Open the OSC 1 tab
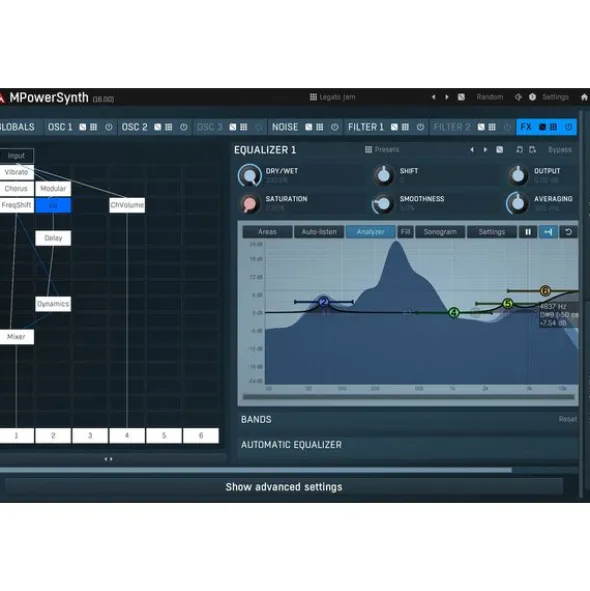The image size is (590, 591). 60,127
